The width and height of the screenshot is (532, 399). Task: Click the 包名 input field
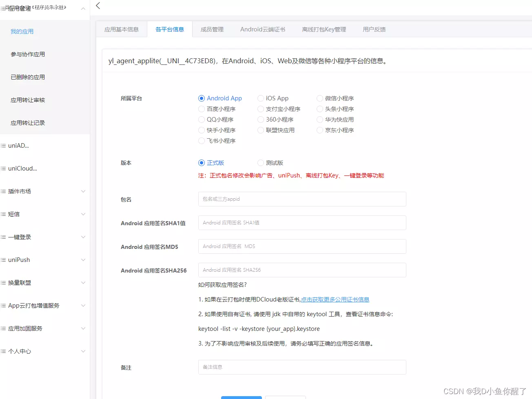point(302,199)
